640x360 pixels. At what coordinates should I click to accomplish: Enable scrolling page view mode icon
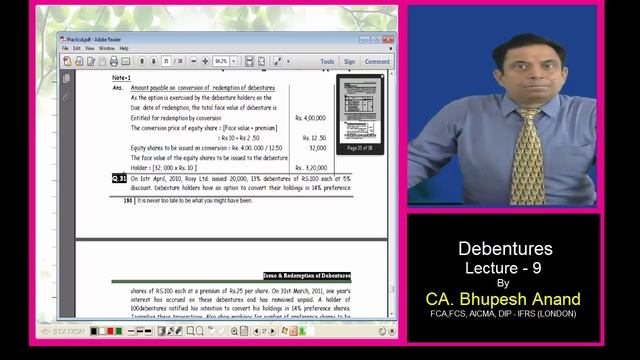249,61
